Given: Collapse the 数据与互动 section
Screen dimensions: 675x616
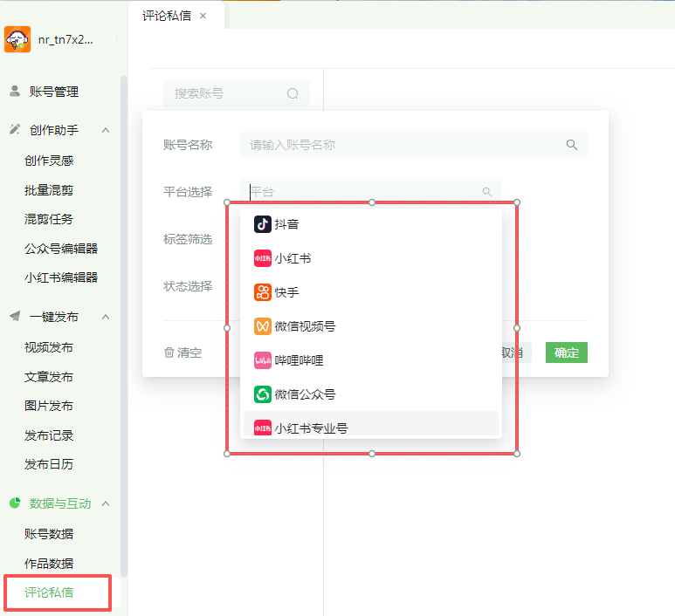Looking at the screenshot, I should tap(106, 503).
